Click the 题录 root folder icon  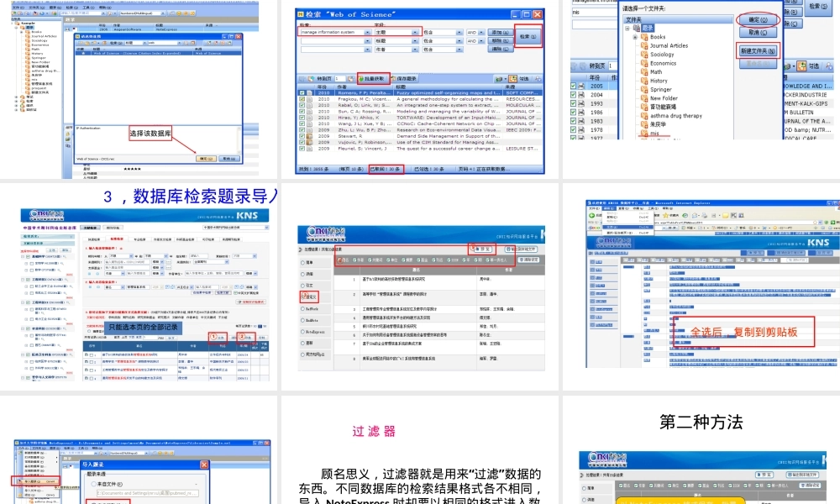pyautogui.click(x=637, y=28)
